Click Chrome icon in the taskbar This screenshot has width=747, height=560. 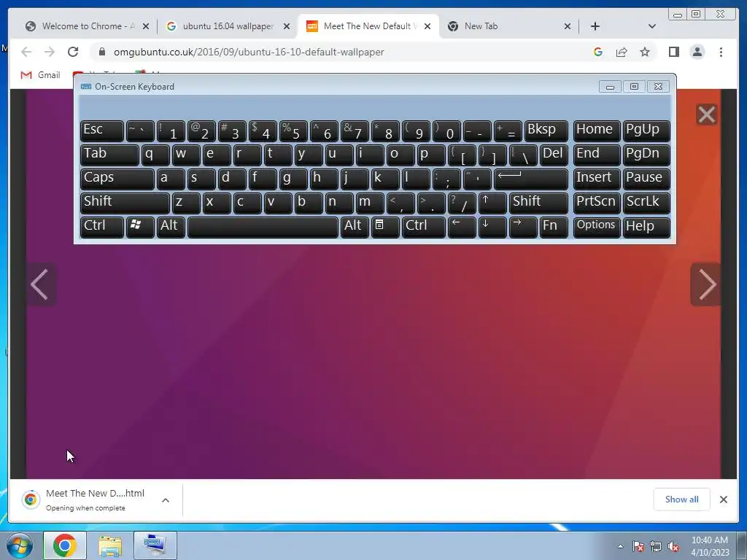65,545
